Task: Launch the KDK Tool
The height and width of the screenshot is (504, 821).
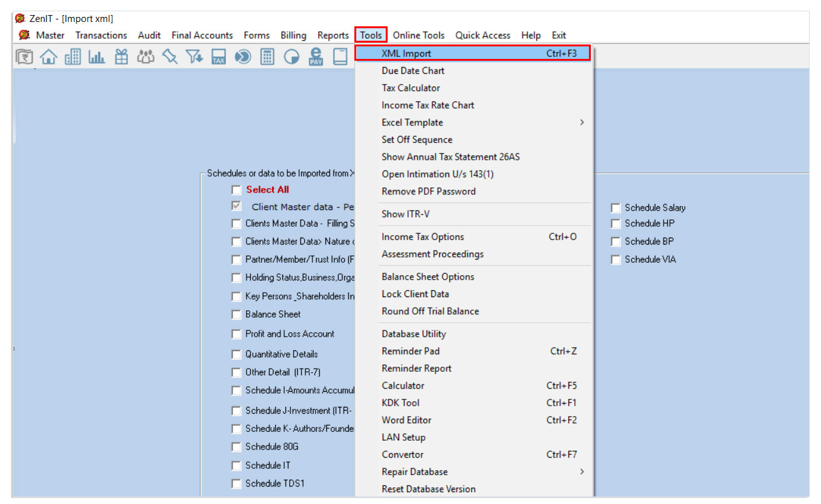Action: click(474, 402)
